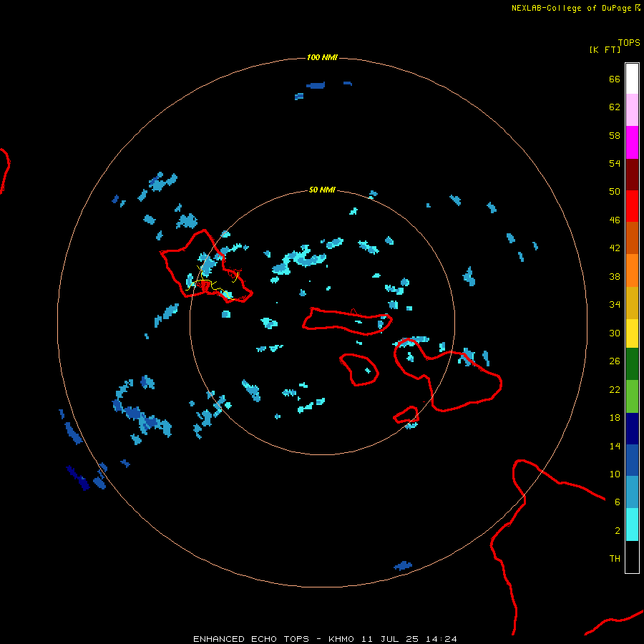644x644 pixels.
Task: Click the 'TH' threshold label in legend
Action: point(615,559)
